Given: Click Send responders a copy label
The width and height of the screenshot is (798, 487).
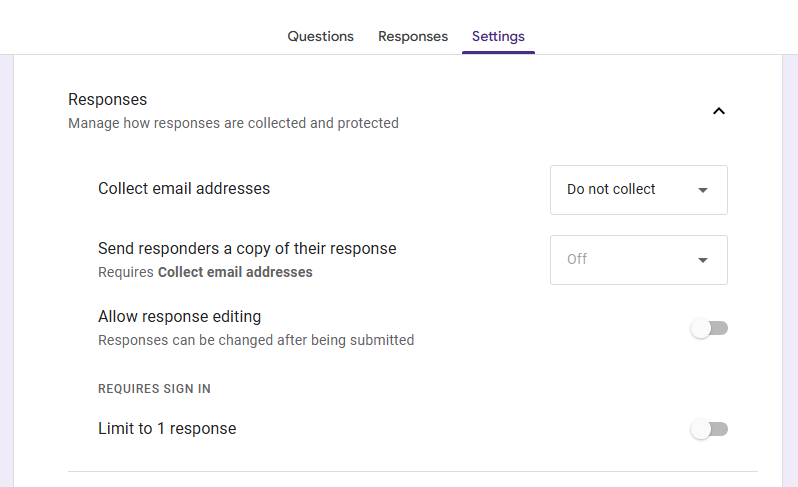Looking at the screenshot, I should tap(247, 248).
